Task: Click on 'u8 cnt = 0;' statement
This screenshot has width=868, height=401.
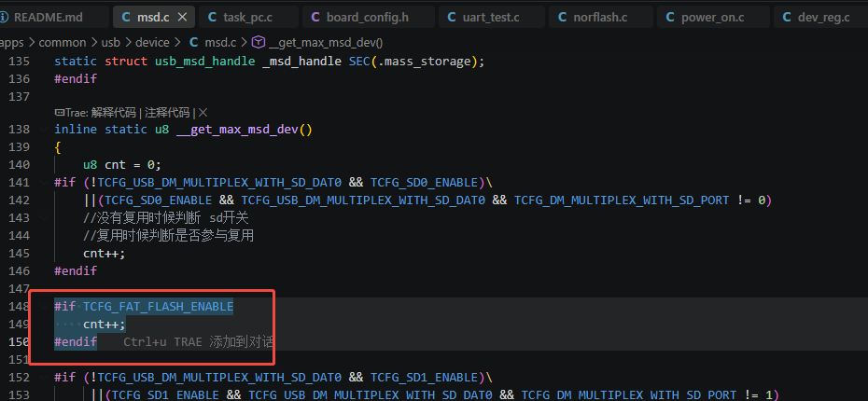Action: 122,165
